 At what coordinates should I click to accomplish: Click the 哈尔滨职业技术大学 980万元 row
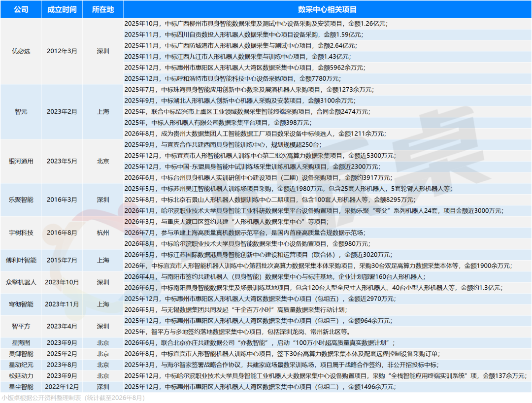click(328, 244)
